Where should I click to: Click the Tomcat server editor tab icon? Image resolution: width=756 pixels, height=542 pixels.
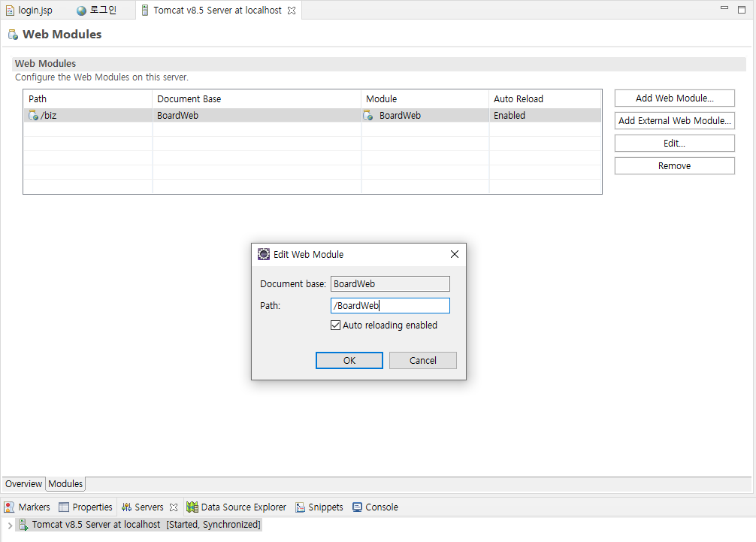(144, 10)
